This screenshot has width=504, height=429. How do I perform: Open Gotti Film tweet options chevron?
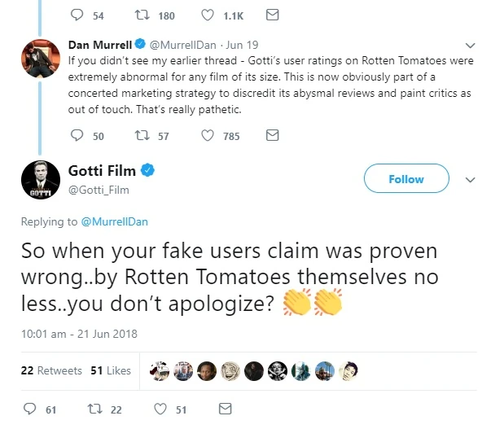click(469, 179)
